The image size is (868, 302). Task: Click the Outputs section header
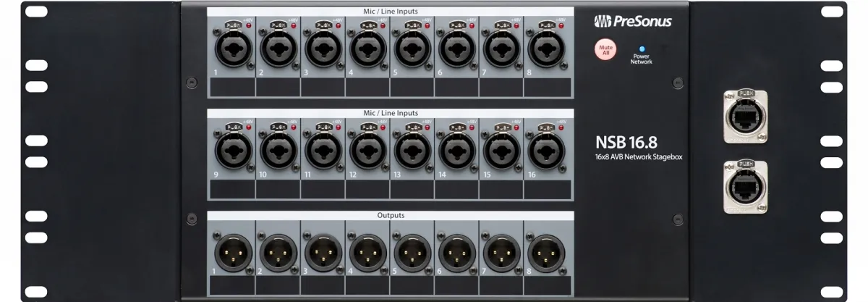click(x=391, y=216)
